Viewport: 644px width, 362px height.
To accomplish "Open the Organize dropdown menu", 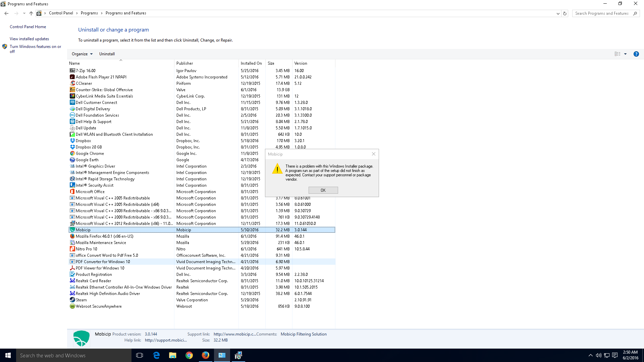I will click(x=82, y=54).
